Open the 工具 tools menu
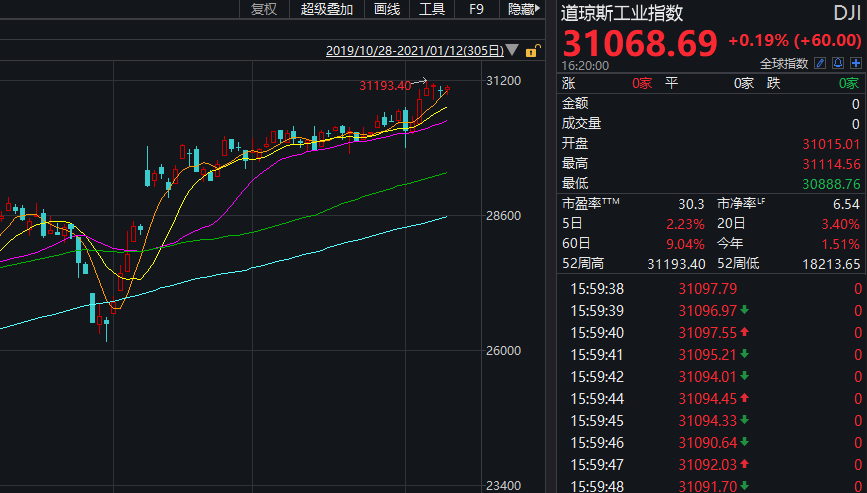Image resolution: width=867 pixels, height=493 pixels. point(432,9)
